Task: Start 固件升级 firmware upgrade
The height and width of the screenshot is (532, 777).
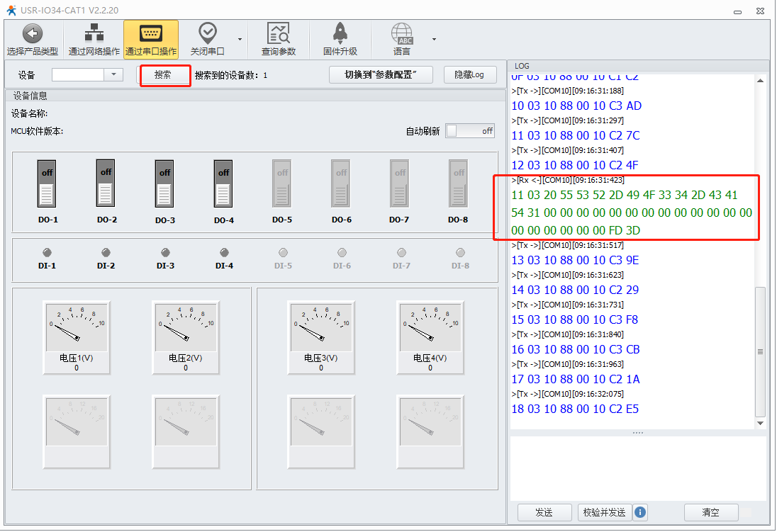Action: 340,40
